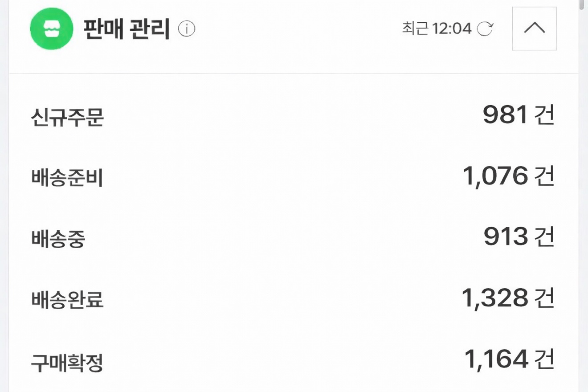This screenshot has height=392, width=588.
Task: Click the 건 unit beside 1,164
Action: (545, 359)
